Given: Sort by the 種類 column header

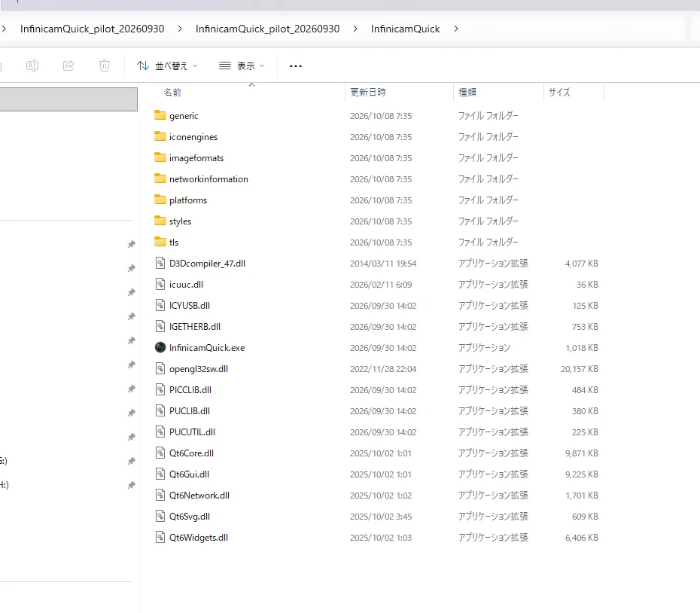Looking at the screenshot, I should [x=467, y=93].
